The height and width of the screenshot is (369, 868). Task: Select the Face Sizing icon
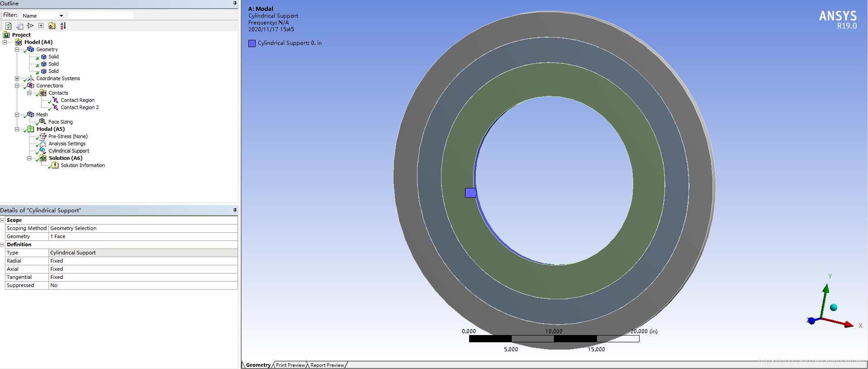pos(43,122)
